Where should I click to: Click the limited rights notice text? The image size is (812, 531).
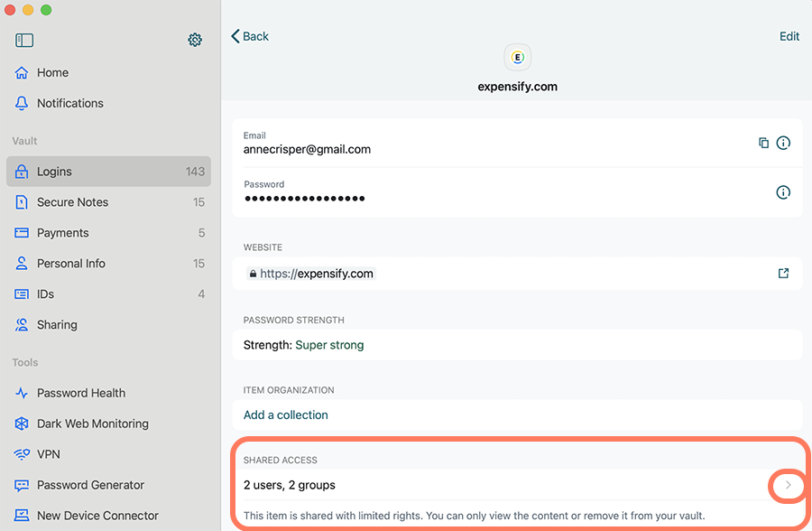click(474, 516)
